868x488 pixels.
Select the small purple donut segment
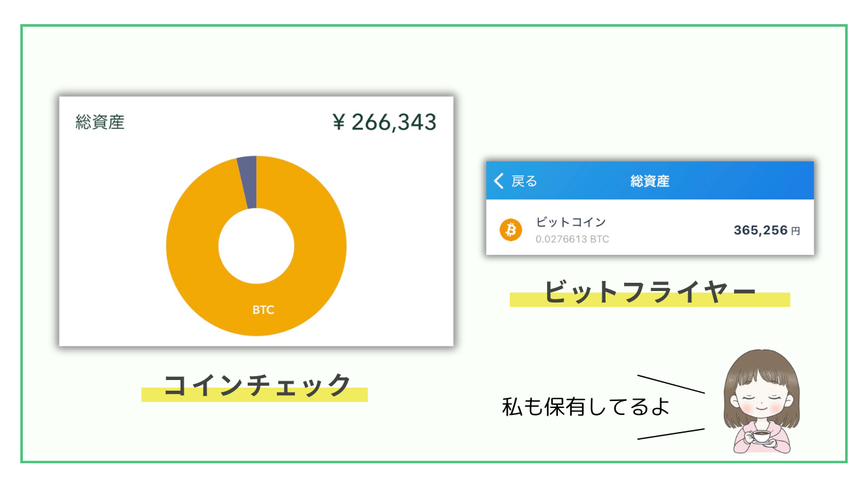(248, 182)
